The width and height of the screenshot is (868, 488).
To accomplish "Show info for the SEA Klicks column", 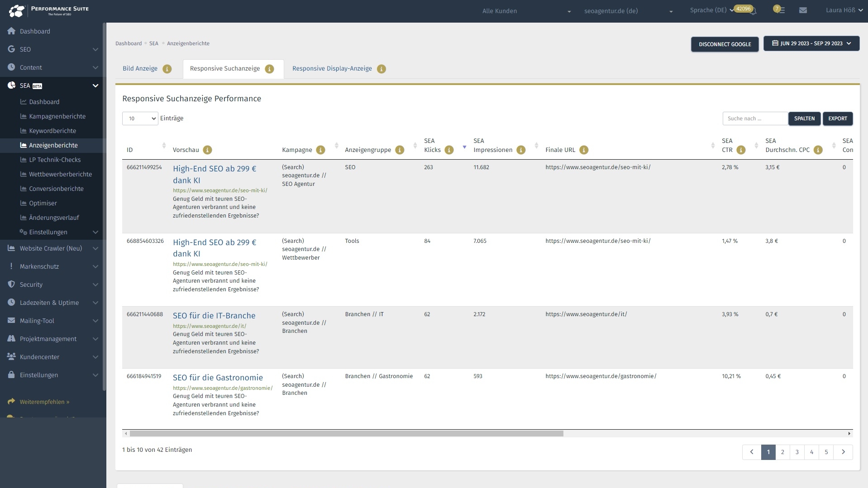I will click(x=449, y=150).
